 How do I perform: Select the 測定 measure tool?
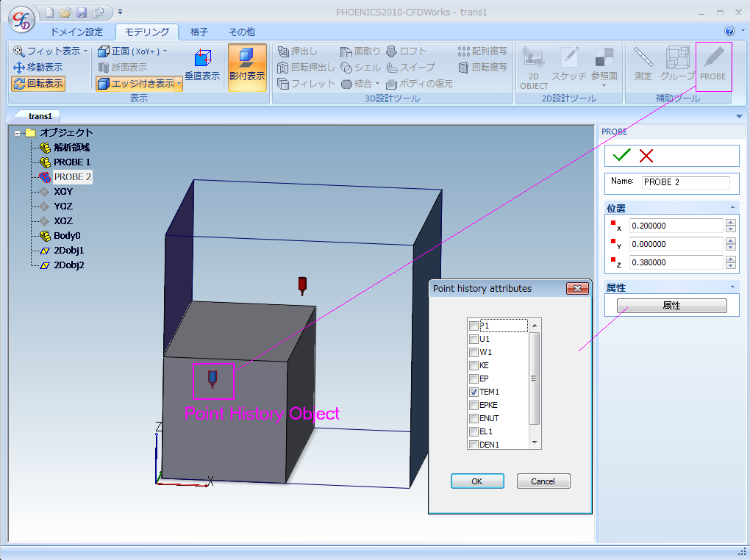[643, 62]
